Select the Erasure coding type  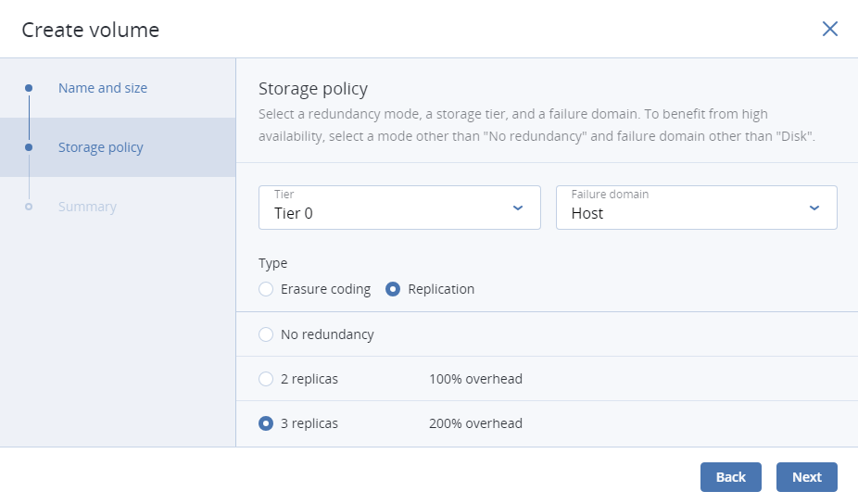267,289
